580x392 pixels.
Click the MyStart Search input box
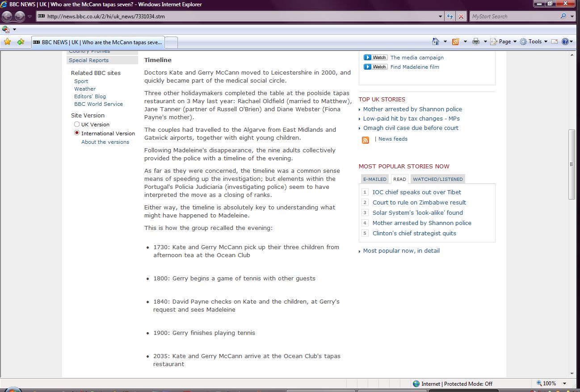(x=514, y=17)
